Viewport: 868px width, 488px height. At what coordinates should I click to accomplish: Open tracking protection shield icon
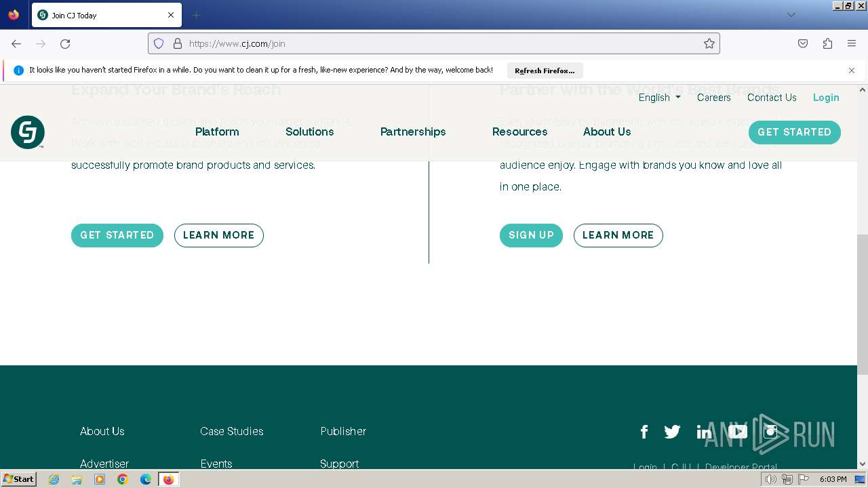(159, 43)
